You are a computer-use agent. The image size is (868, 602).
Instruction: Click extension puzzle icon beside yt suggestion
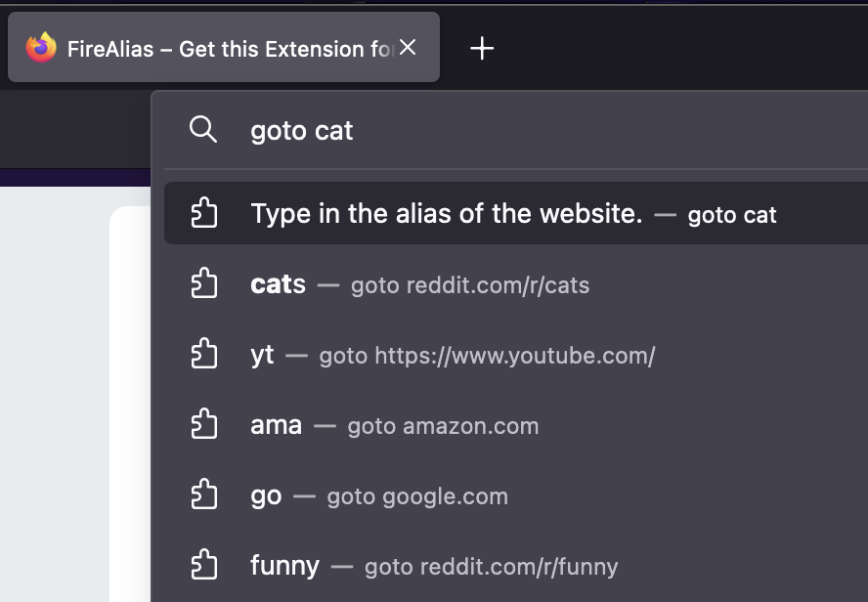(203, 353)
